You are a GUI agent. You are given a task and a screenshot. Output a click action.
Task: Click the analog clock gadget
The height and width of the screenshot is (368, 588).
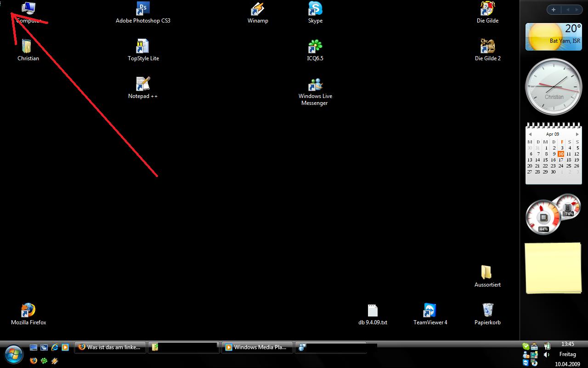(x=554, y=86)
